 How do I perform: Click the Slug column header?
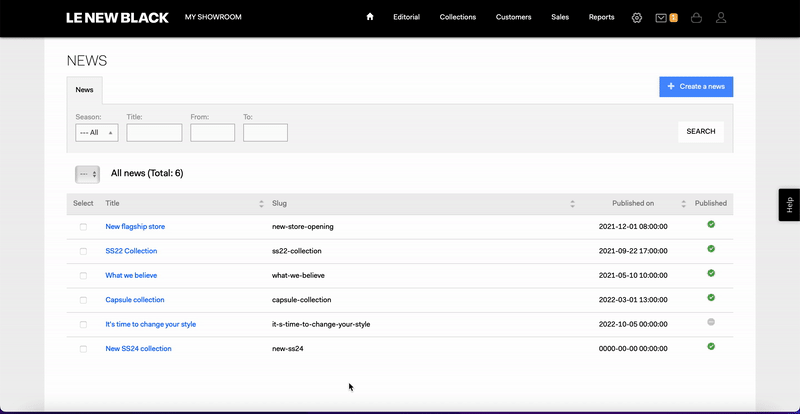[x=279, y=203]
